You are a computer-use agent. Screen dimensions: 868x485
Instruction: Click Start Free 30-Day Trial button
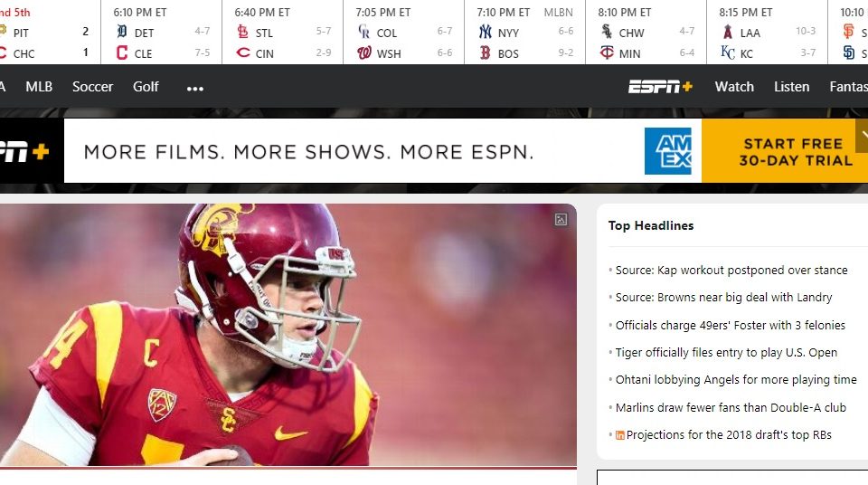(x=785, y=151)
